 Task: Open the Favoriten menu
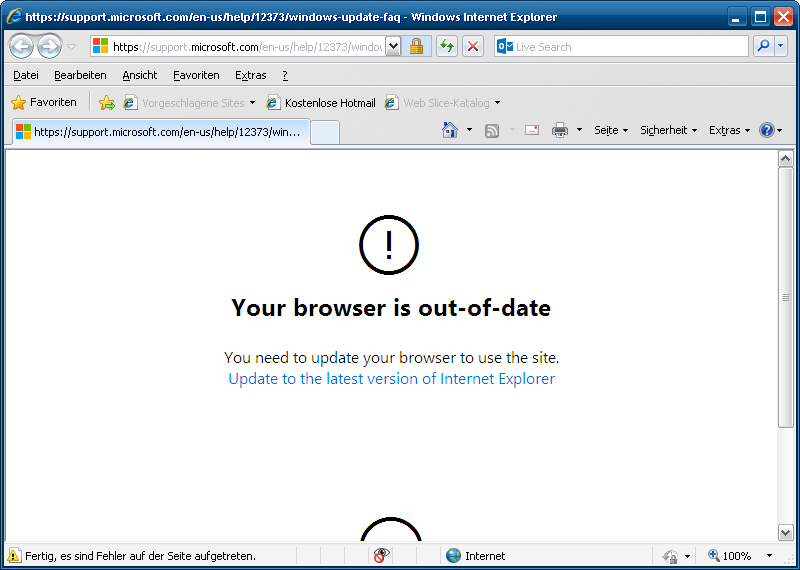click(x=196, y=76)
